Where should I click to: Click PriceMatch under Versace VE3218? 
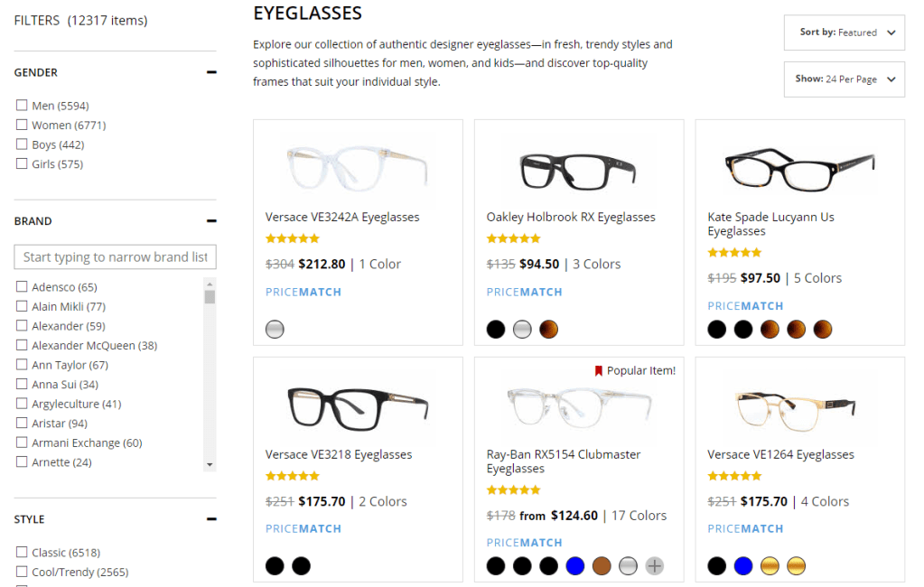[303, 529]
